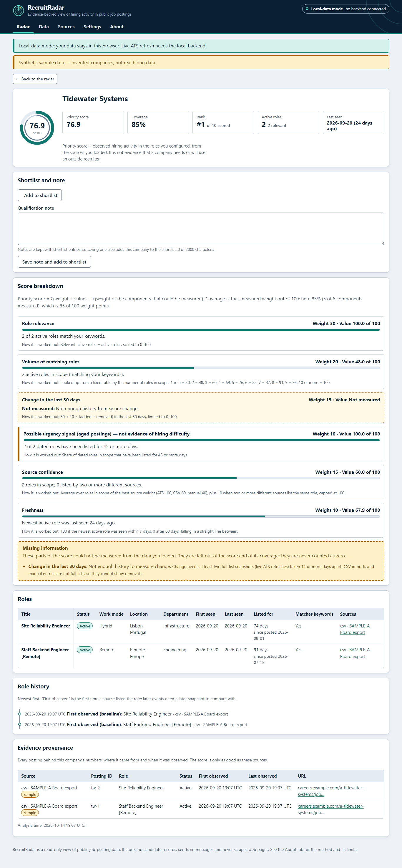This screenshot has height=868, width=402.
Task: Click the Rank #1 of 10 scored card
Action: click(223, 123)
